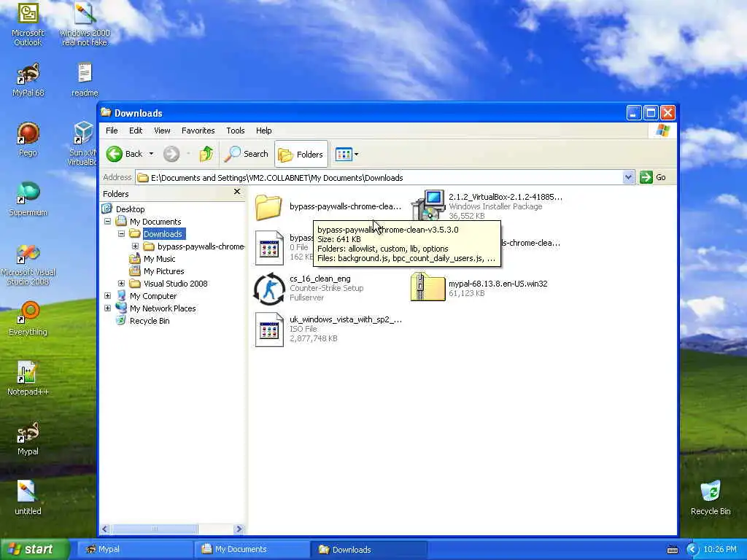747x560 pixels.
Task: Select My Computer in the tree
Action: coord(153,296)
